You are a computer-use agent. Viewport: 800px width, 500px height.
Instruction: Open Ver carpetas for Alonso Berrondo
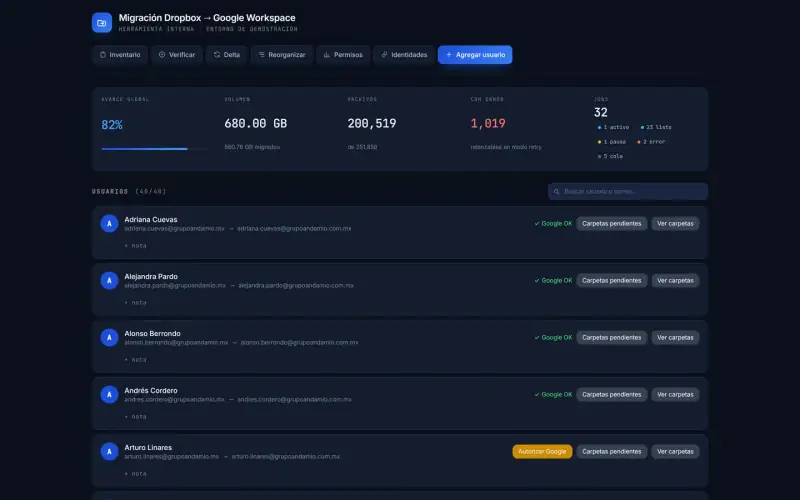(x=675, y=337)
